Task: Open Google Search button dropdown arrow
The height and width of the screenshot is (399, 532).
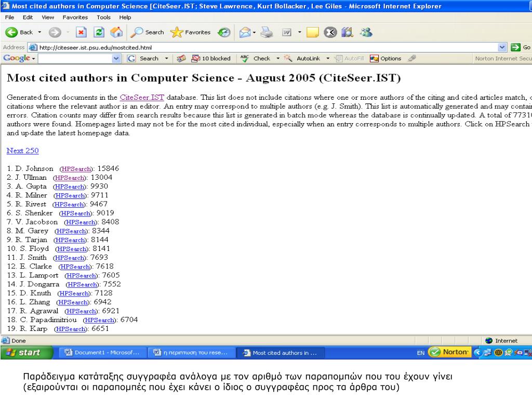Action: tap(166, 58)
